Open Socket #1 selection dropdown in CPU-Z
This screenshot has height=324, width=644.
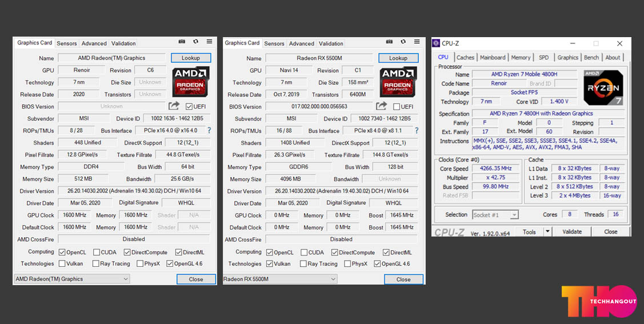(495, 215)
